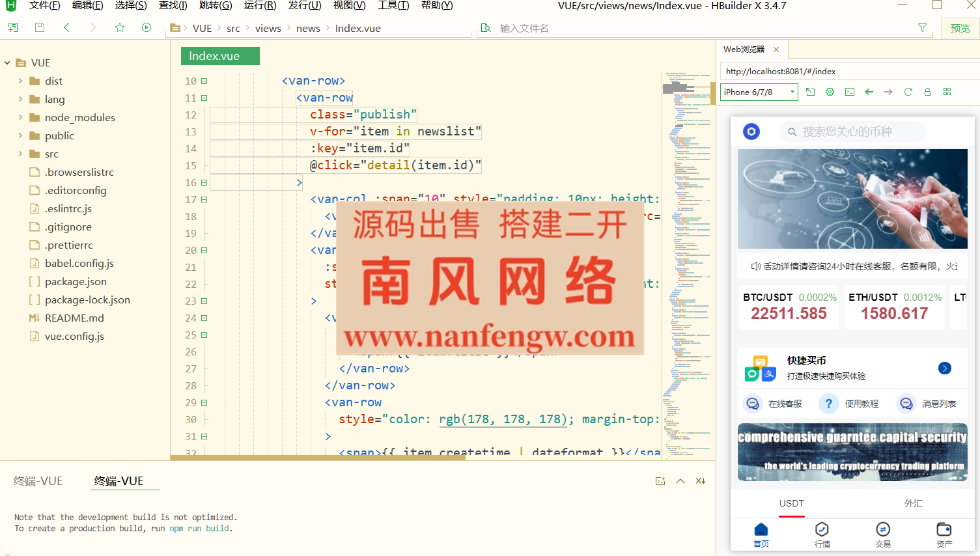Click new terminal icon in terminal panel

click(x=660, y=481)
